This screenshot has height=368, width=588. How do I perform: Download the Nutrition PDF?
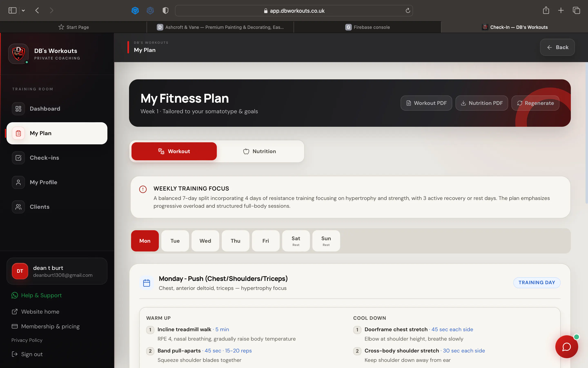click(x=482, y=103)
